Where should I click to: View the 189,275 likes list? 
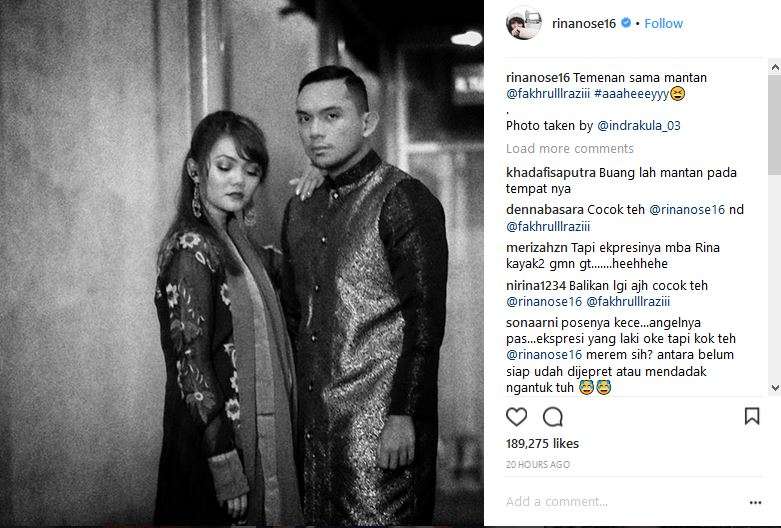tap(542, 443)
